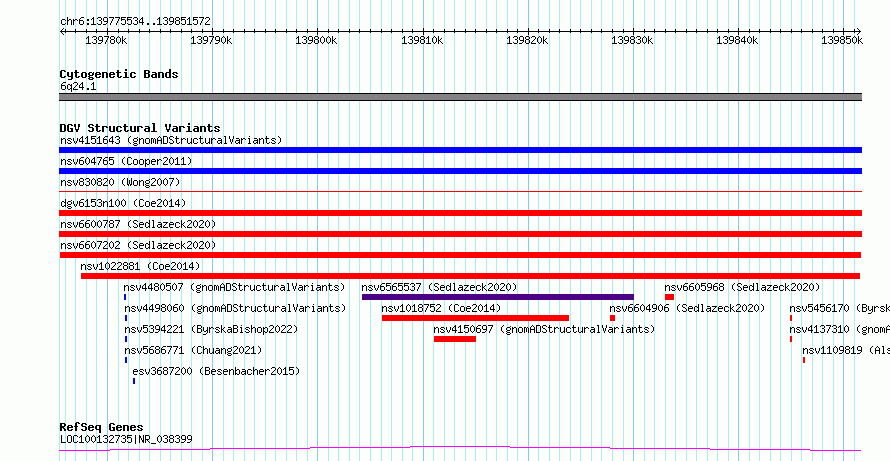Screen dimensions: 890x461
Task: Click small red nsv4137310 variant mark
Action: [x=791, y=339]
